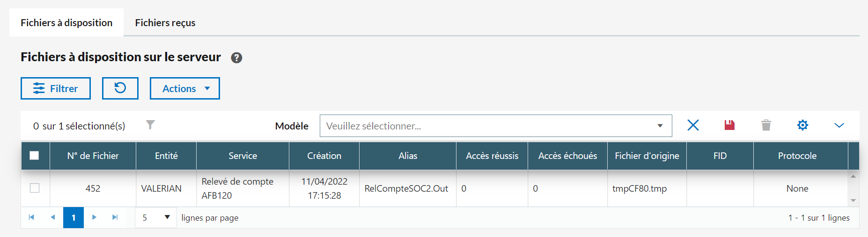868x237 pixels.
Task: Select the Fichiers à disposition tab
Action: pyautogui.click(x=66, y=22)
